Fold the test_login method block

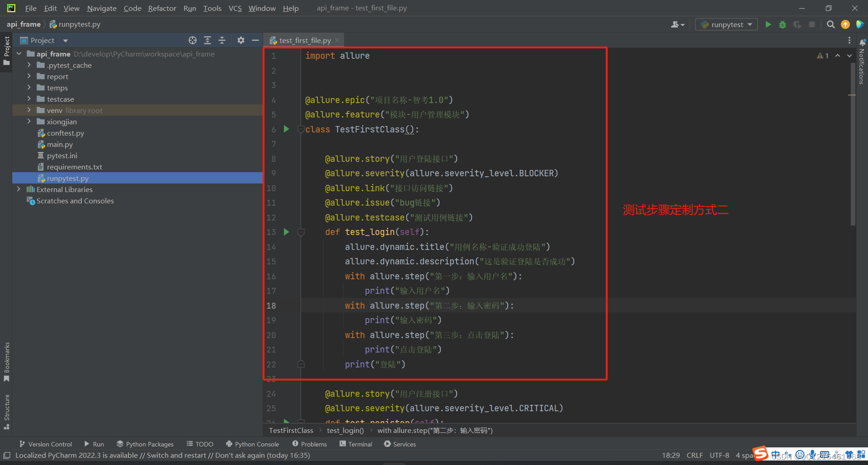click(x=301, y=232)
